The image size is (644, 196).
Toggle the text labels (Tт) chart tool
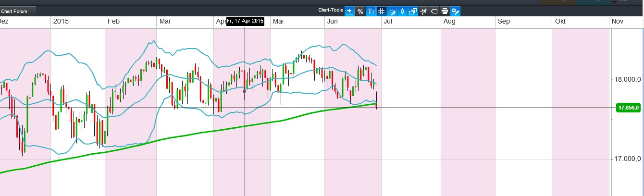point(371,11)
